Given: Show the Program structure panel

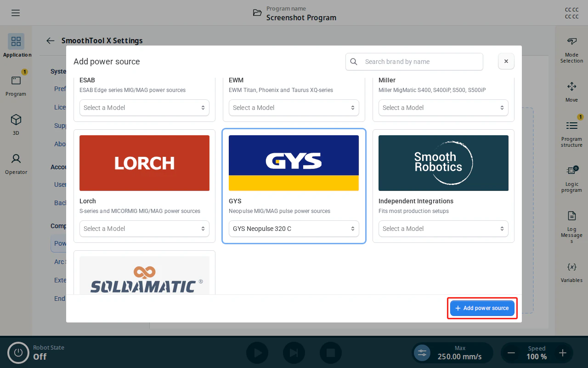Looking at the screenshot, I should [x=571, y=134].
